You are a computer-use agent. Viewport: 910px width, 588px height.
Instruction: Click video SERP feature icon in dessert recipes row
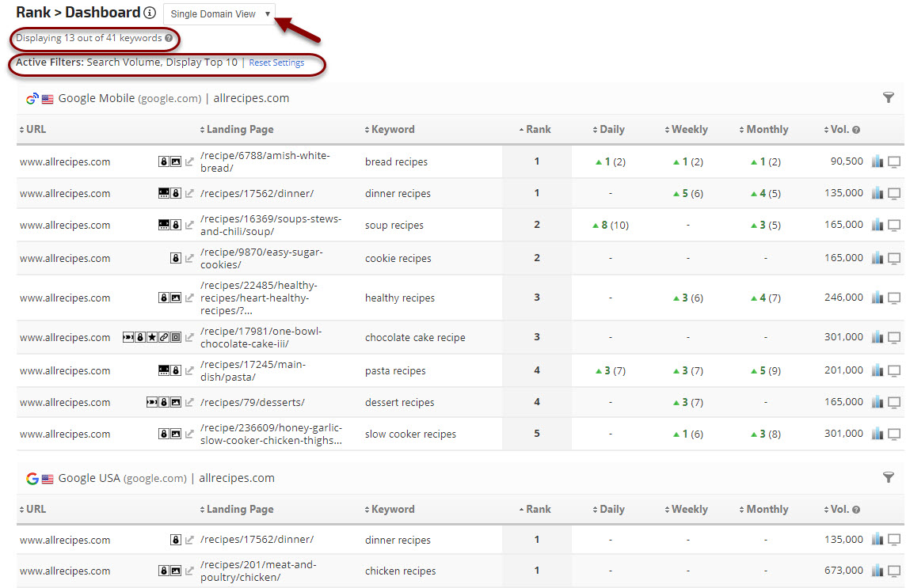tap(152, 403)
